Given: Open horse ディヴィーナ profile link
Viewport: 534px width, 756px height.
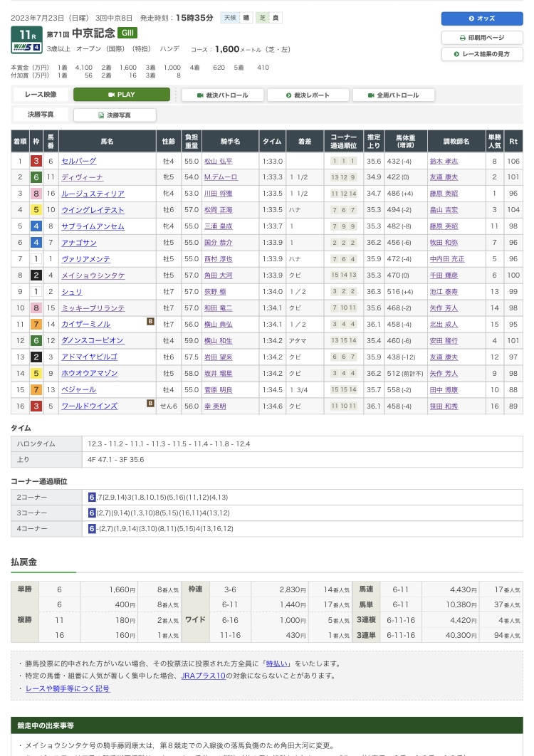Looking at the screenshot, I should (x=82, y=177).
